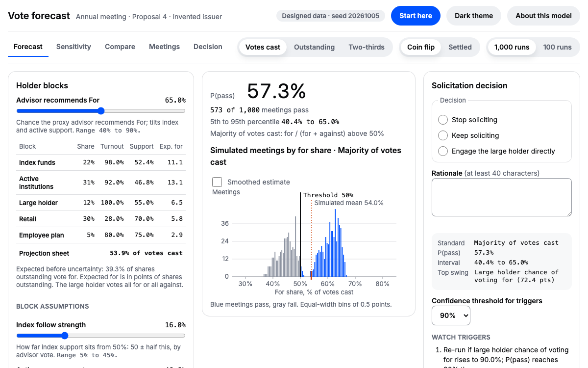Click the Threshold 50% chart label
This screenshot has height=368, width=588.
(x=328, y=195)
